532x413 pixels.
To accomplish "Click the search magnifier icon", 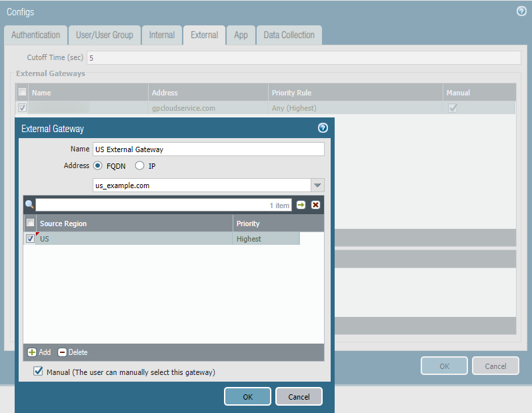I will (x=29, y=205).
